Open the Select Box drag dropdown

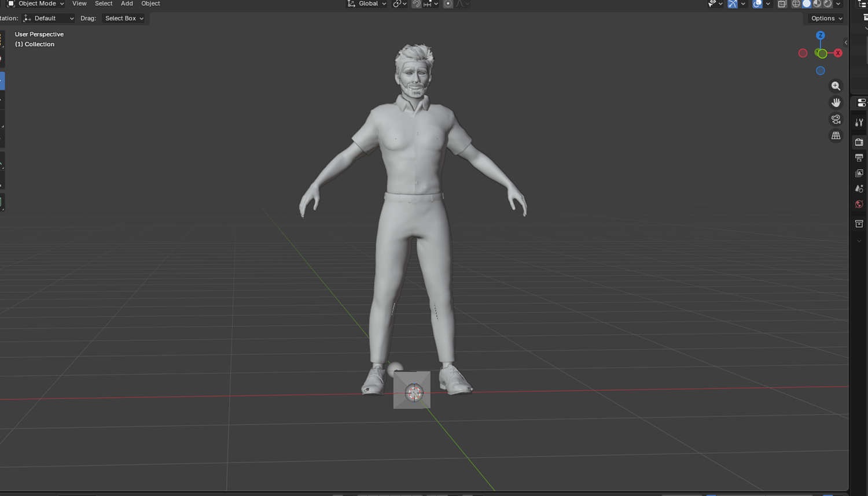point(124,18)
